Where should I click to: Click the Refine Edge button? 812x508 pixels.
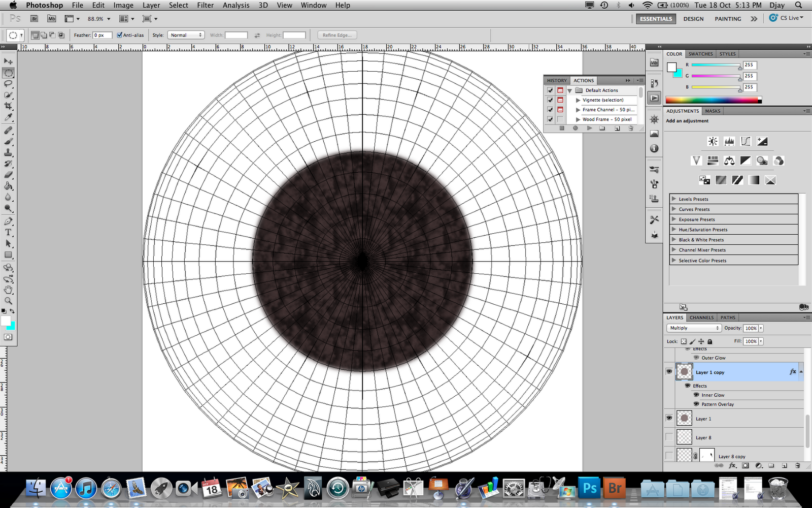pyautogui.click(x=337, y=35)
